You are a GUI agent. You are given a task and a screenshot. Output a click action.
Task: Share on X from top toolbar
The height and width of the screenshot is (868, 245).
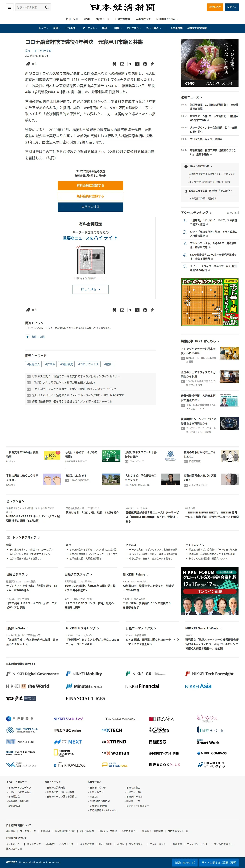pos(137,64)
